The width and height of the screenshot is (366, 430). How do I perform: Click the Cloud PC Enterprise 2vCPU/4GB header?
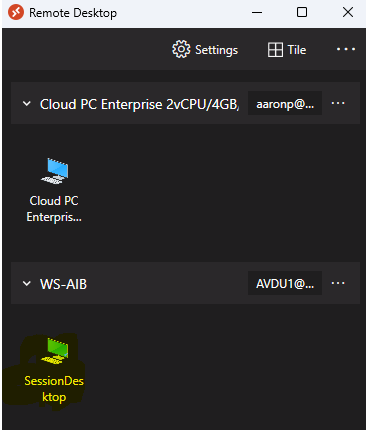coord(139,104)
